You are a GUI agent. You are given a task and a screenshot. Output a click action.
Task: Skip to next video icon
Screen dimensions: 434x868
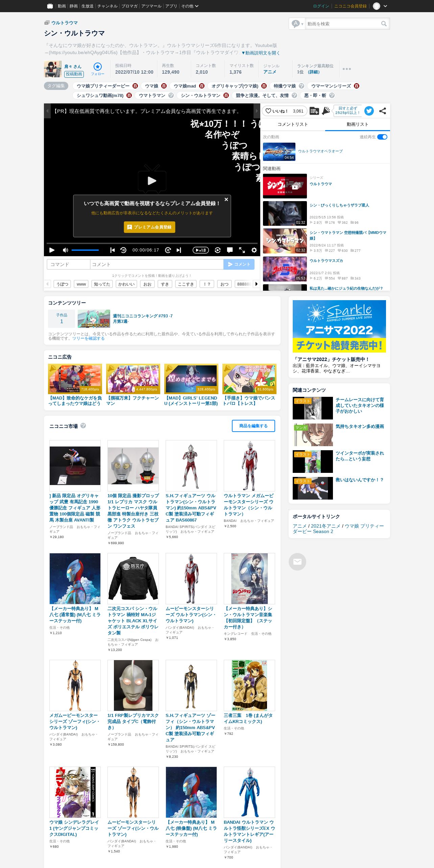179,250
